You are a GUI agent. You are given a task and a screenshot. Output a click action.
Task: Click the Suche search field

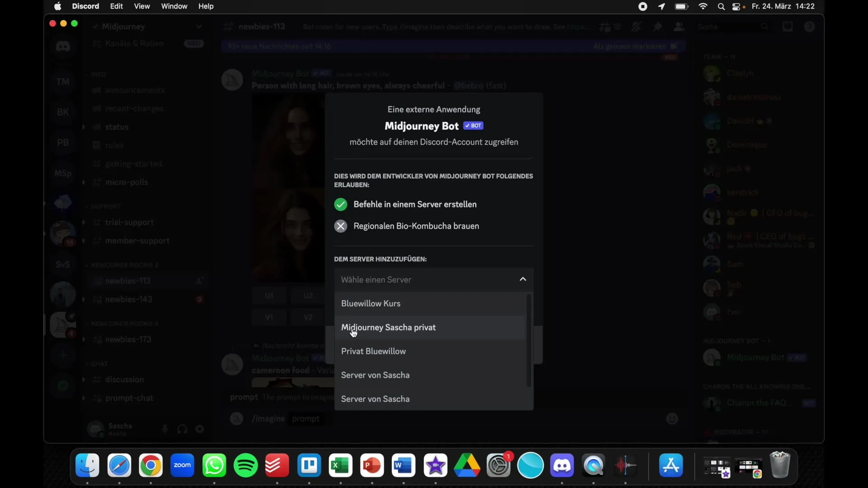(x=732, y=27)
